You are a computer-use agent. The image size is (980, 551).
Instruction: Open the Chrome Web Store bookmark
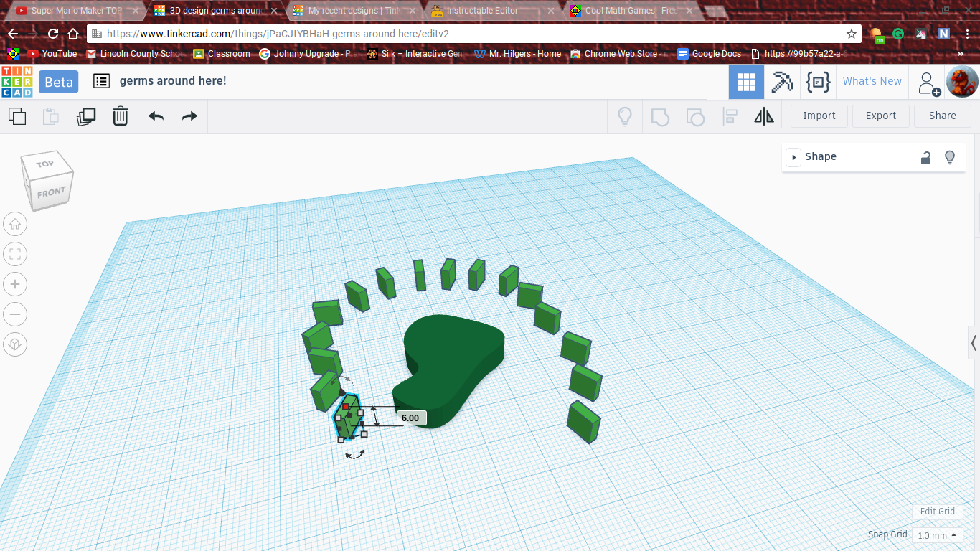(x=619, y=54)
